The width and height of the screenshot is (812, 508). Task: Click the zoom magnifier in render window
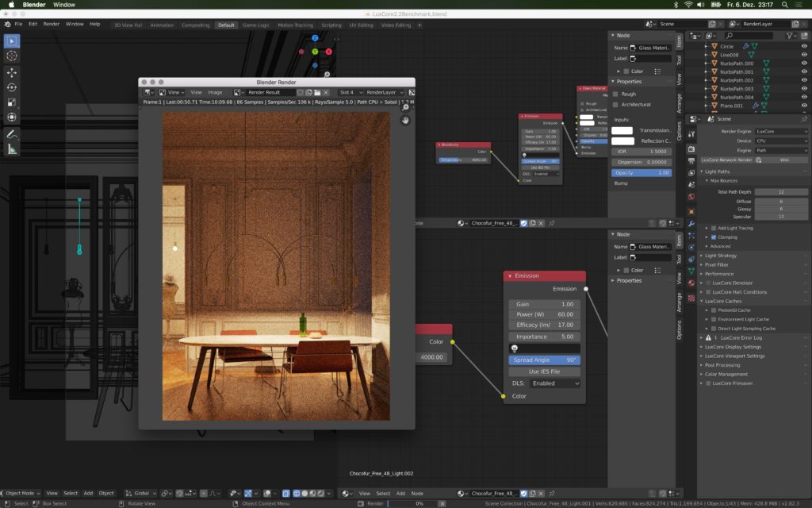click(x=405, y=107)
